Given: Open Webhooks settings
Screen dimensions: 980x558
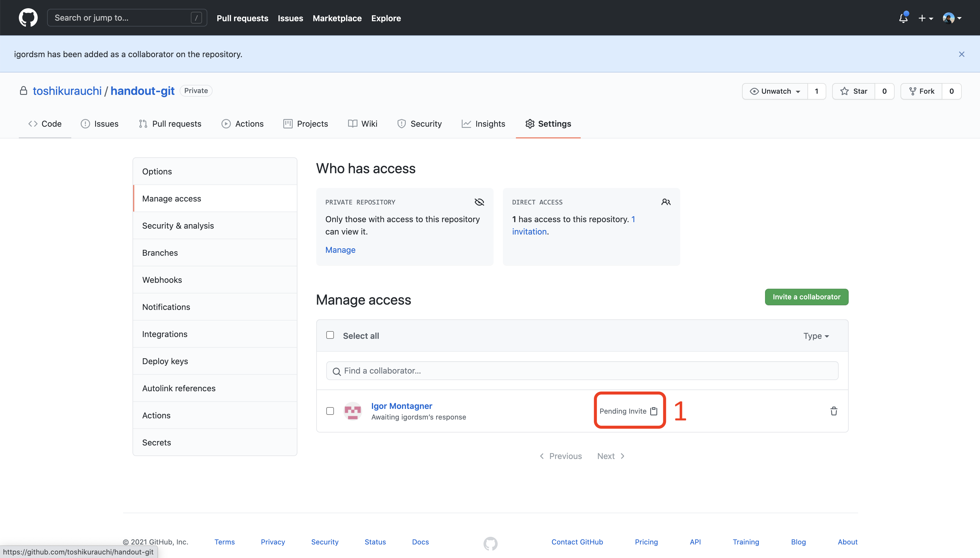Looking at the screenshot, I should pyautogui.click(x=215, y=280).
